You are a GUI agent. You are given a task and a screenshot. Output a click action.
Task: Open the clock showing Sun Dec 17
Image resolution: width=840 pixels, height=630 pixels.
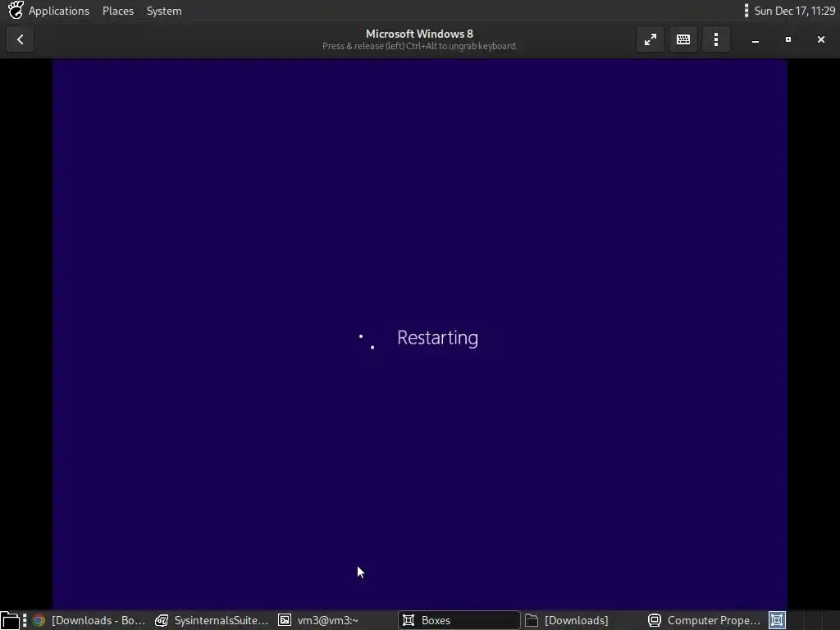tap(794, 11)
